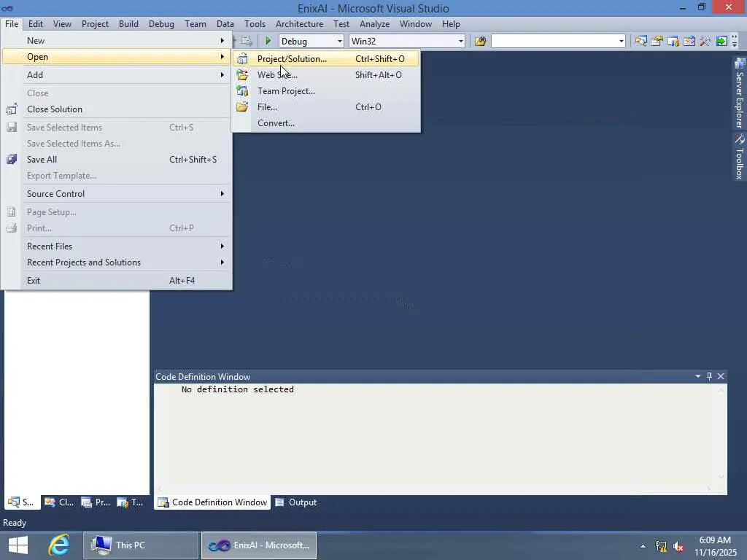Choose File... from the Open submenu
Screen dimensions: 747x560
tap(326, 107)
